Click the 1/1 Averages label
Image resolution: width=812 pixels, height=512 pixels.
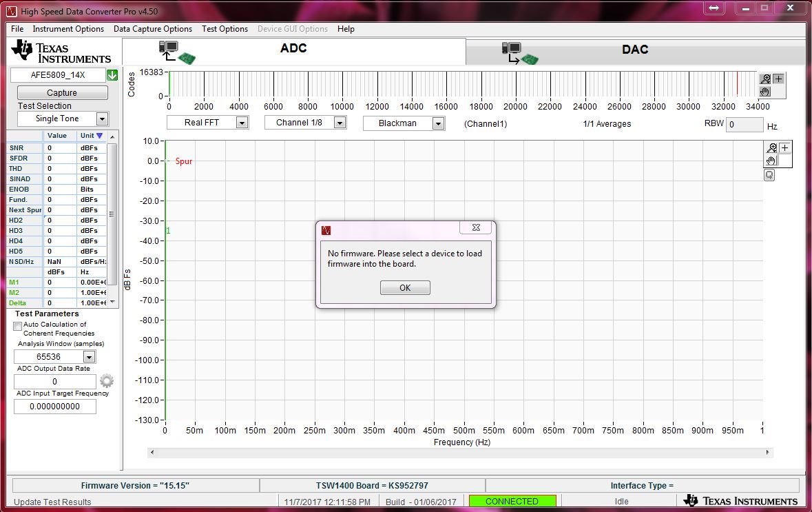coord(607,124)
